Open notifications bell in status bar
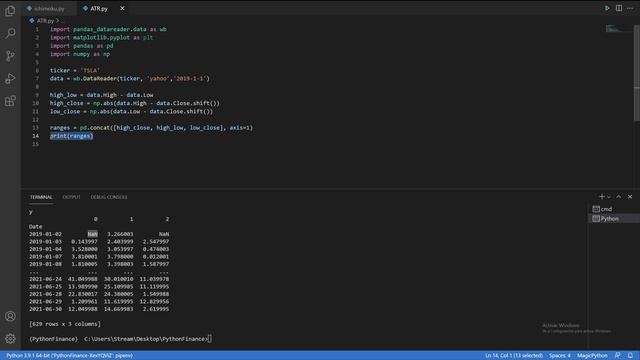640x360 pixels. 630,356
